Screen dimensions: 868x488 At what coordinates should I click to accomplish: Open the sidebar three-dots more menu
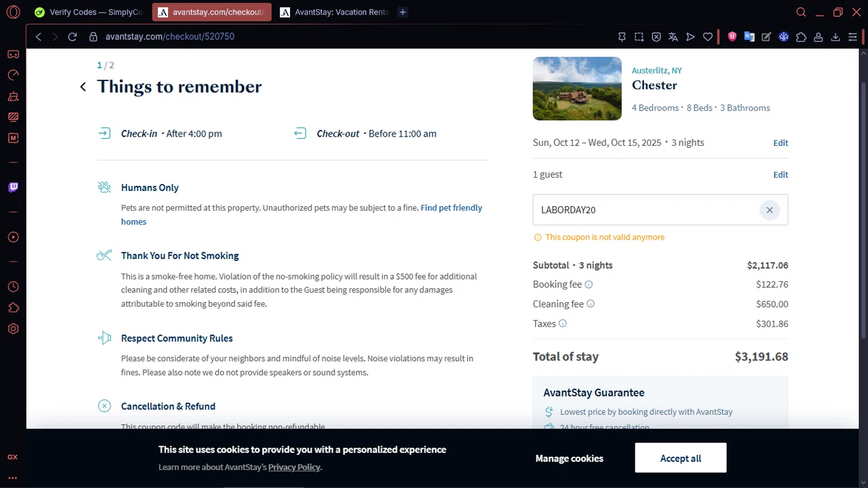(13, 478)
